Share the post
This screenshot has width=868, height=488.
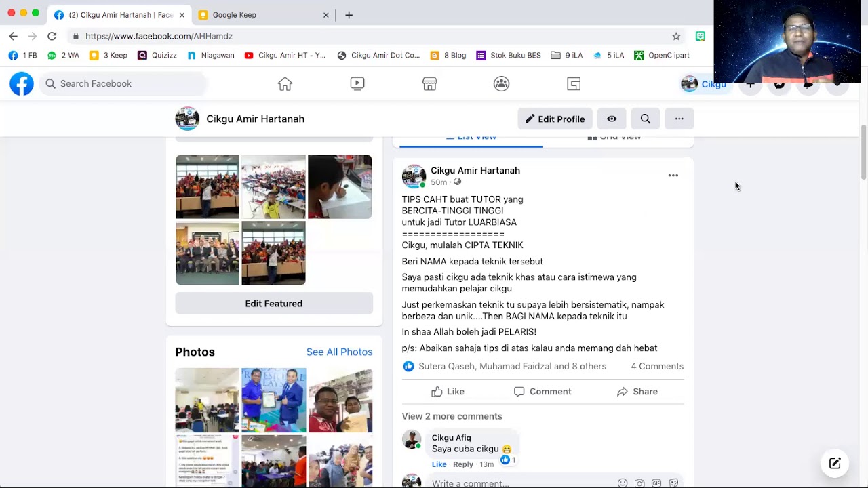637,392
